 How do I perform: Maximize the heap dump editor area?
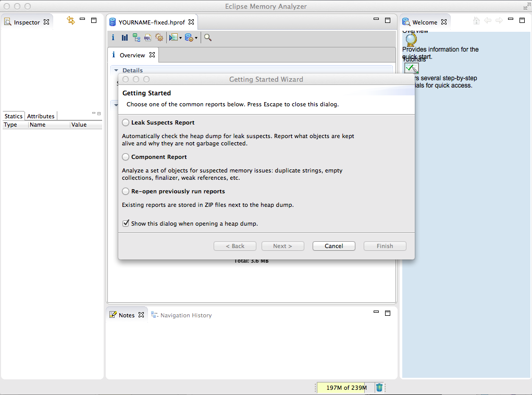pyautogui.click(x=388, y=20)
